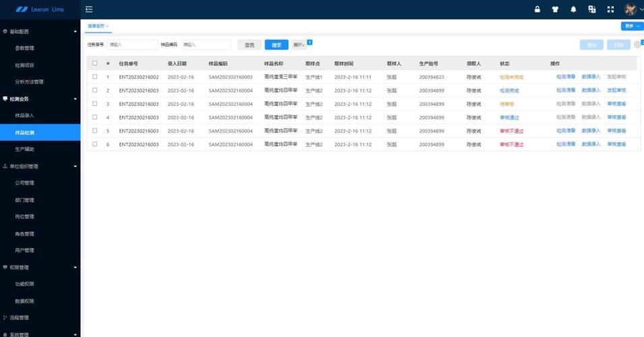Open the theme (t-shirt) icon
The width and height of the screenshot is (644, 337).
[x=555, y=9]
